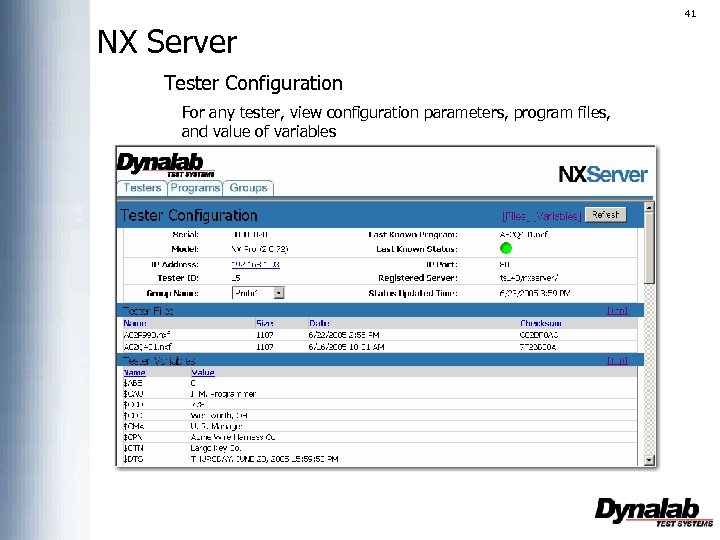Expand the Group Name dropdown

point(279,293)
